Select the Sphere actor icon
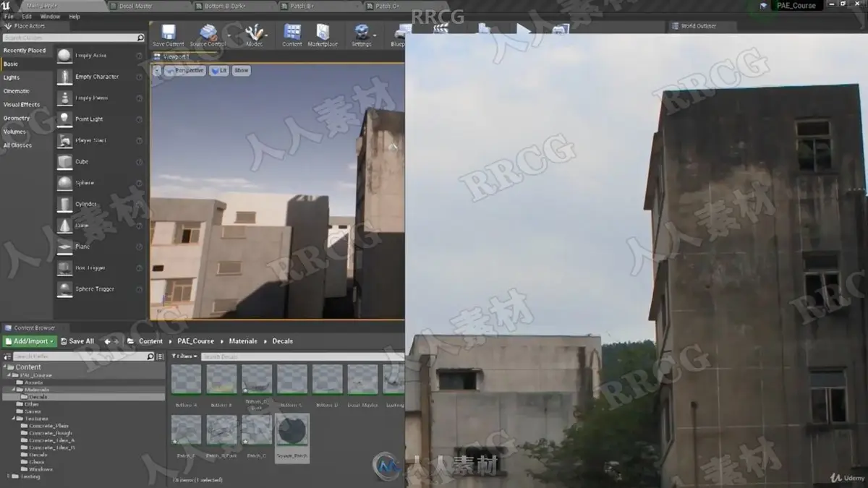Screen dimensions: 868x488 (x=64, y=183)
